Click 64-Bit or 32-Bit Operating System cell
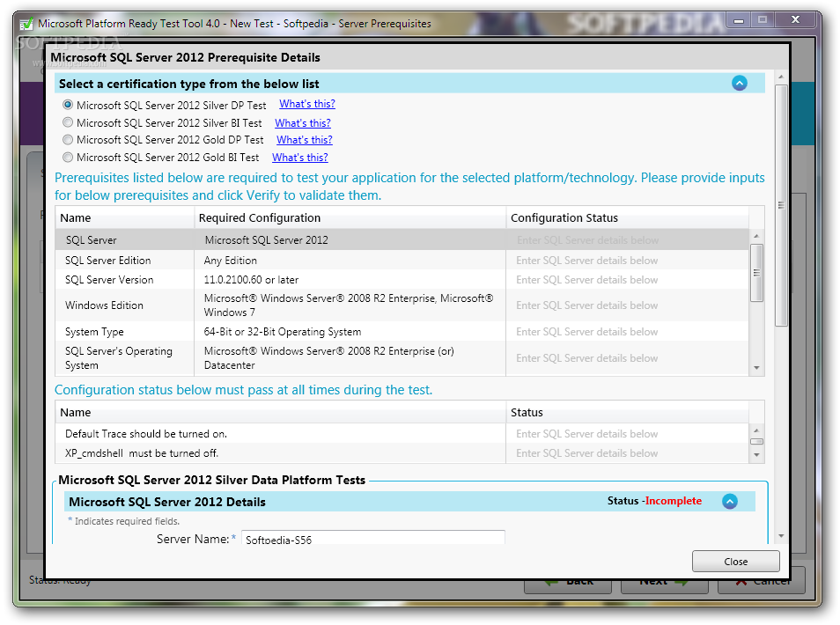This screenshot has width=840, height=625. 350,332
